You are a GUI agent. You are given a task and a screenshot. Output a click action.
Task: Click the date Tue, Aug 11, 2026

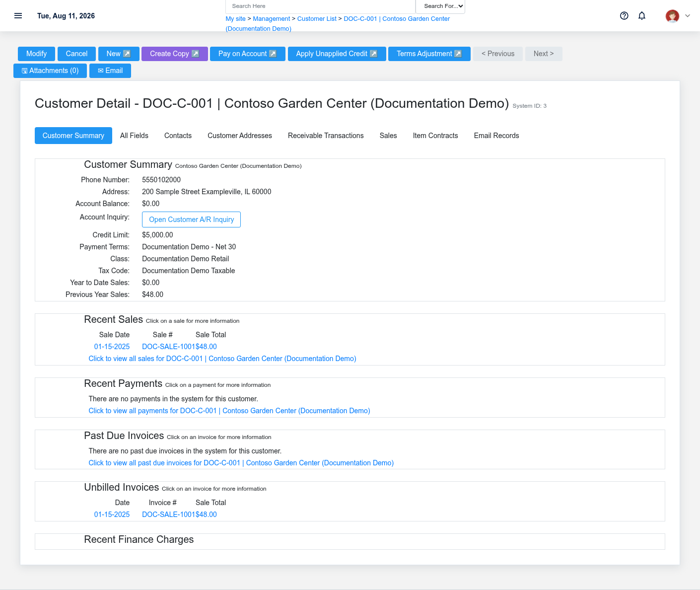point(66,16)
